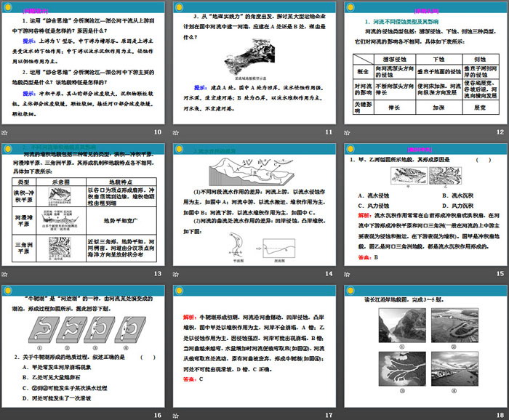Click slide number 12 label
The height and width of the screenshot is (420, 509).
(x=500, y=132)
